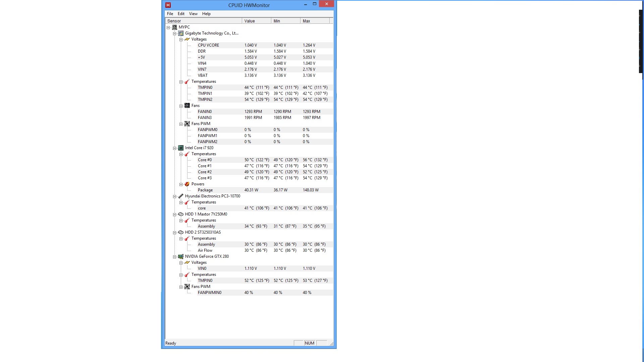The image size is (644, 362).
Task: Click the MYPC computer icon
Action: pyautogui.click(x=174, y=27)
